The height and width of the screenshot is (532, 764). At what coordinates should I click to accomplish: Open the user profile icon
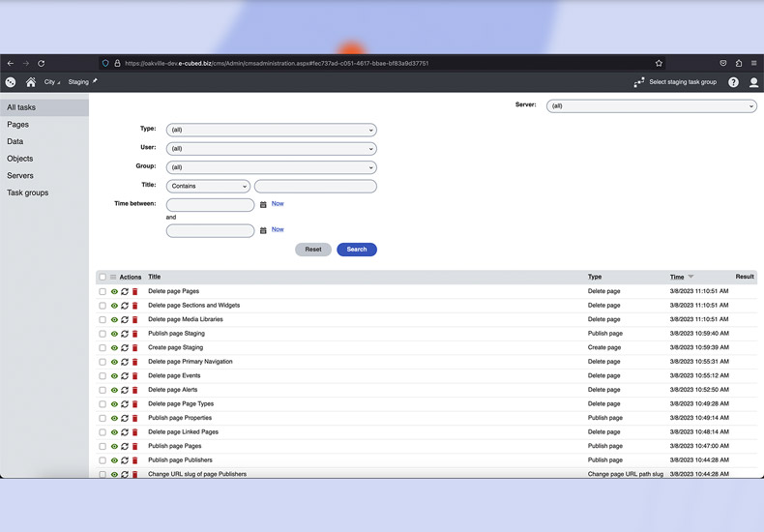point(753,82)
